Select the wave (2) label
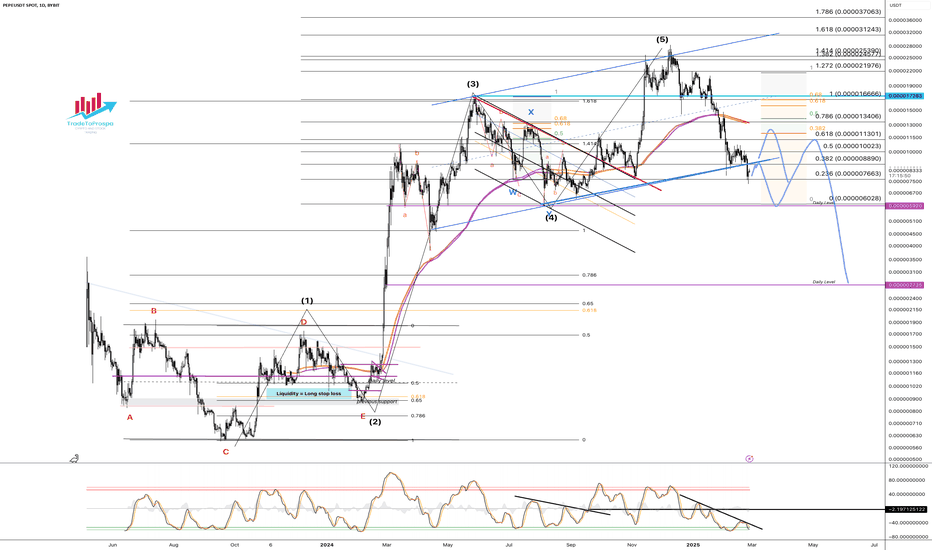 click(375, 422)
